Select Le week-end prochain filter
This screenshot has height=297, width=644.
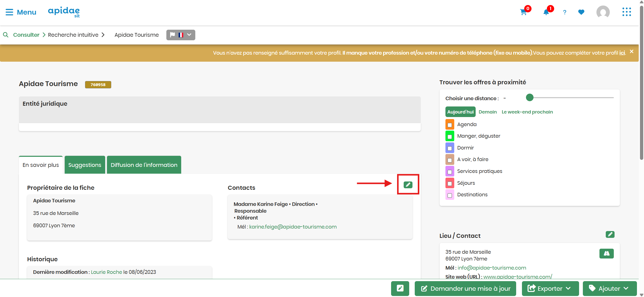point(527,112)
